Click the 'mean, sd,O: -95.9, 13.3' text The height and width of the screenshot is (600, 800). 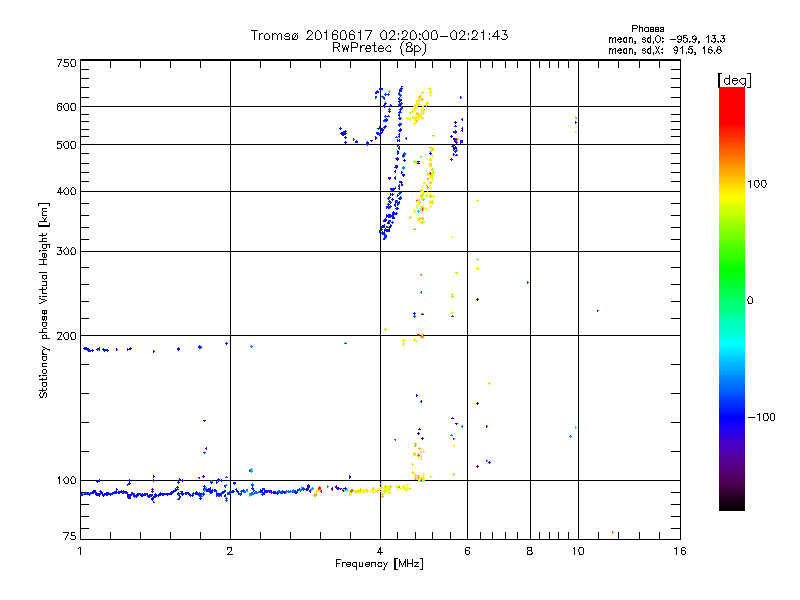click(x=666, y=39)
